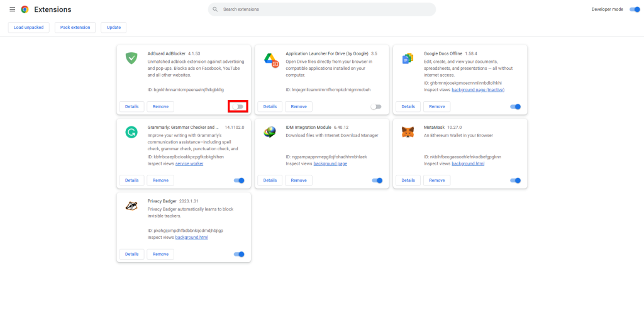Remove IDM Integration Module
The width and height of the screenshot is (644, 325).
point(299,180)
